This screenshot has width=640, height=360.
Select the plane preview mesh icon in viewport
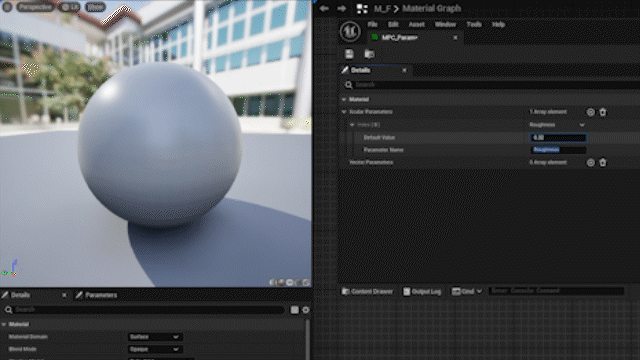tap(289, 282)
